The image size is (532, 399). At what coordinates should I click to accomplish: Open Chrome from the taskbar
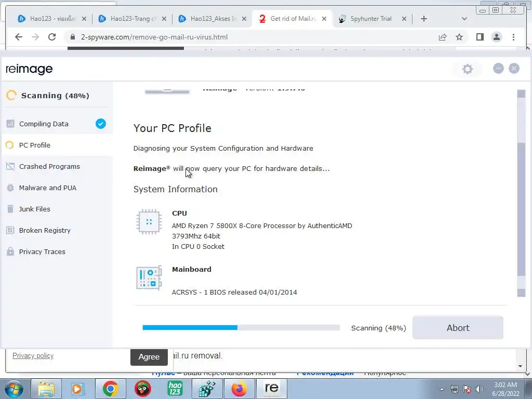[110, 389]
